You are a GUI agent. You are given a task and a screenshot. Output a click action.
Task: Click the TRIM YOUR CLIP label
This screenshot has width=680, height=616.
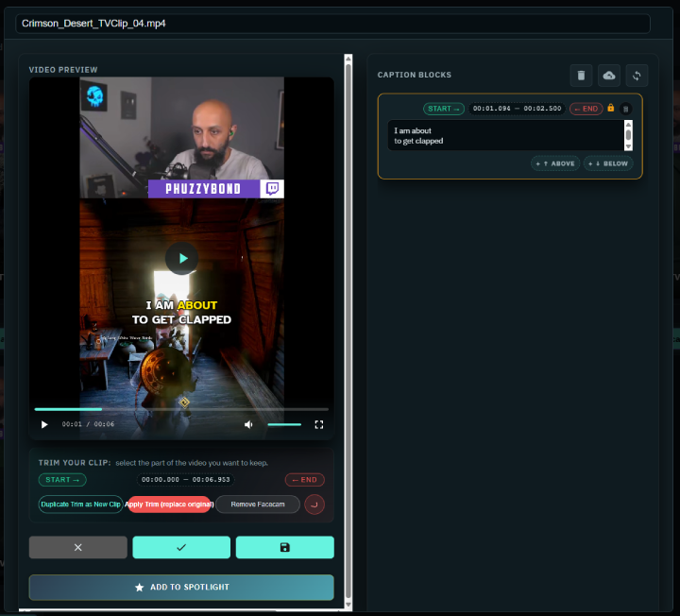pos(75,462)
